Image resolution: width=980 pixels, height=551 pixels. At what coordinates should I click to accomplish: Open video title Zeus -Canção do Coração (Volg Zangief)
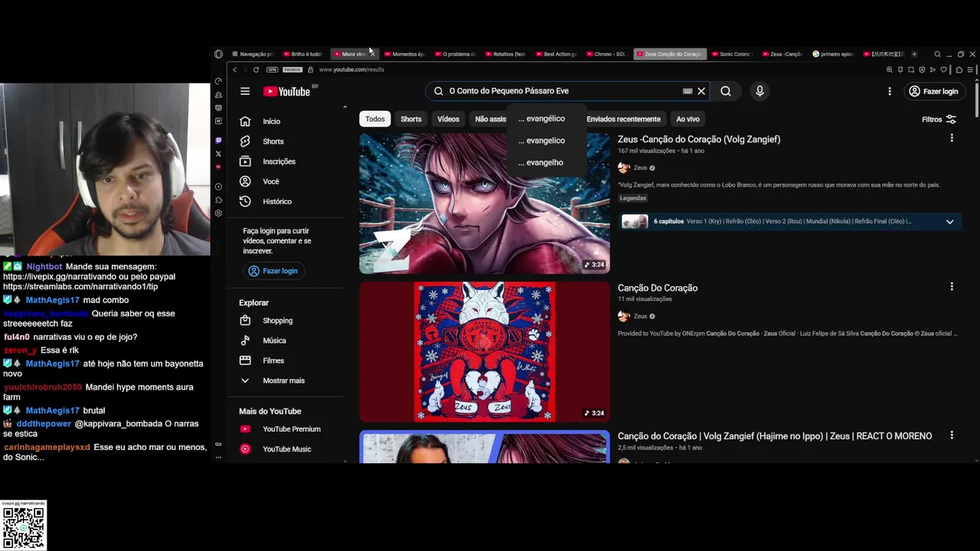pyautogui.click(x=699, y=139)
